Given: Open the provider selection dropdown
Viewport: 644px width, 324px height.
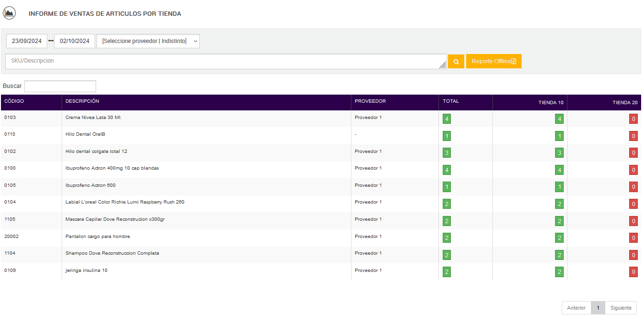Looking at the screenshot, I should click(x=148, y=41).
